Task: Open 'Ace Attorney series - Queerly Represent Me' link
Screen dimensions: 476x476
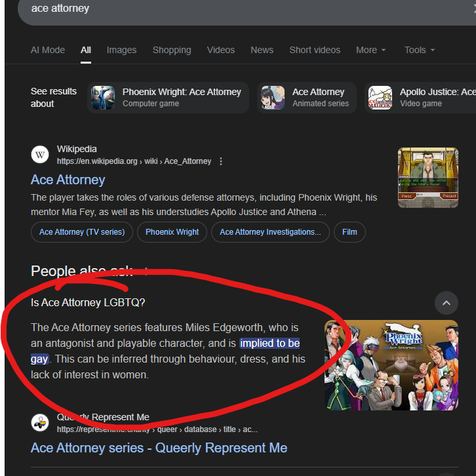Action: pyautogui.click(x=159, y=448)
